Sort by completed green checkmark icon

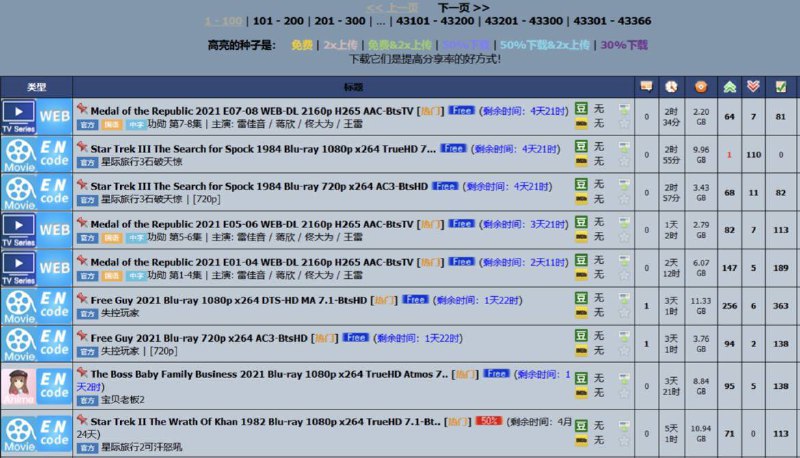781,87
